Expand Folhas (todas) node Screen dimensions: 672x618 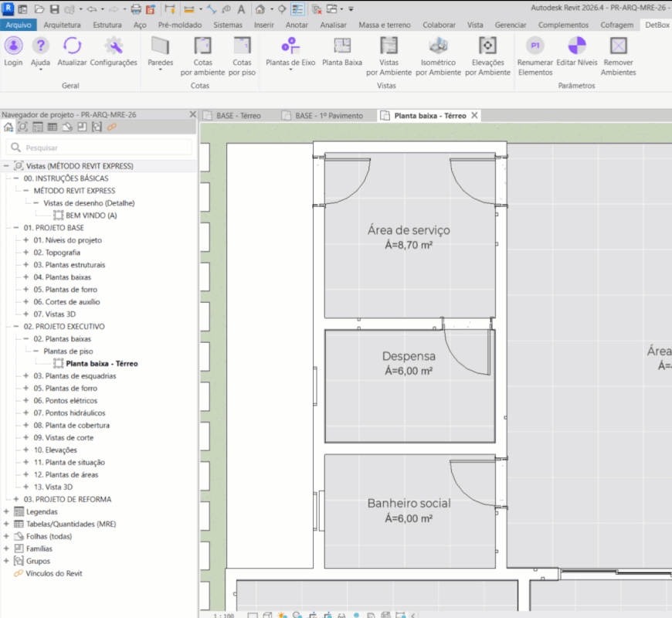pyautogui.click(x=6, y=536)
